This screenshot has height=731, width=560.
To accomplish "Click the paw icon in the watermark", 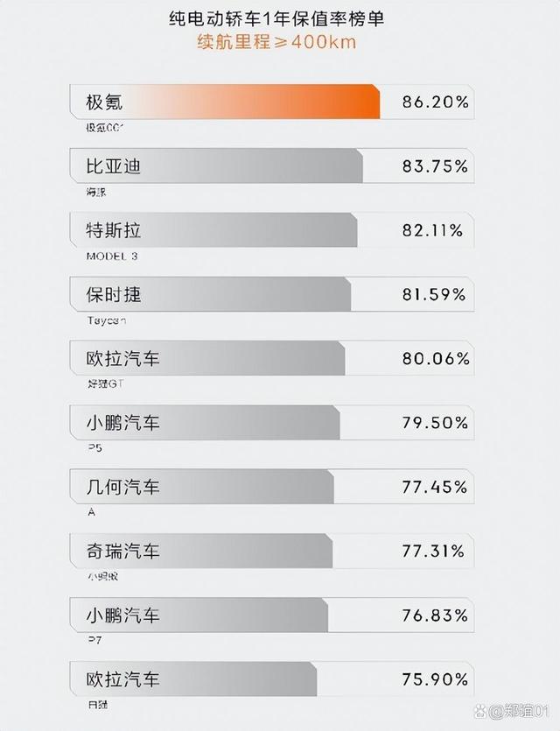I will tap(479, 712).
